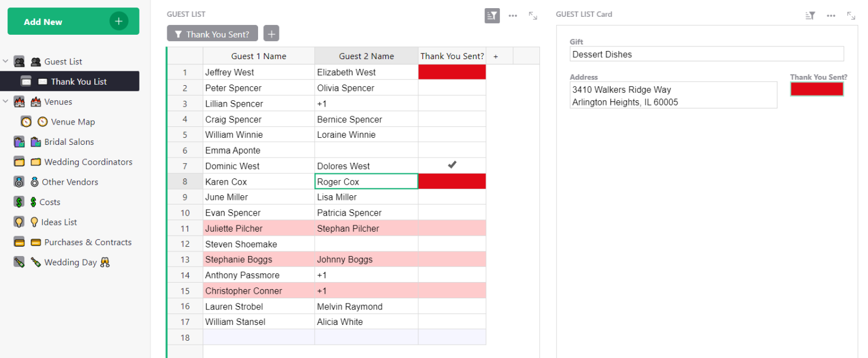The width and height of the screenshot is (868, 358).
Task: Select the Lillian Spencer cell
Action: tap(259, 104)
